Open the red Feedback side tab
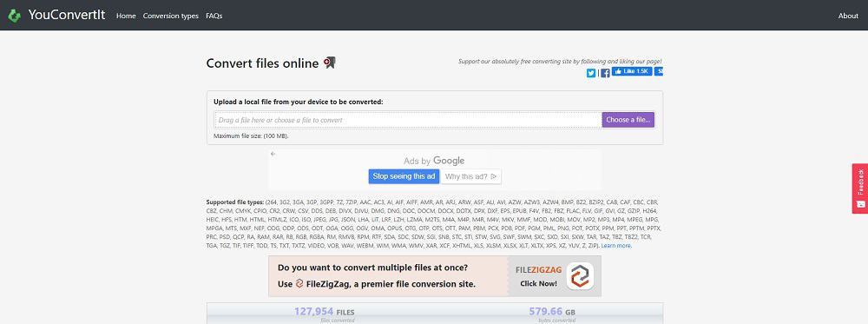This screenshot has width=868, height=324. tap(859, 188)
